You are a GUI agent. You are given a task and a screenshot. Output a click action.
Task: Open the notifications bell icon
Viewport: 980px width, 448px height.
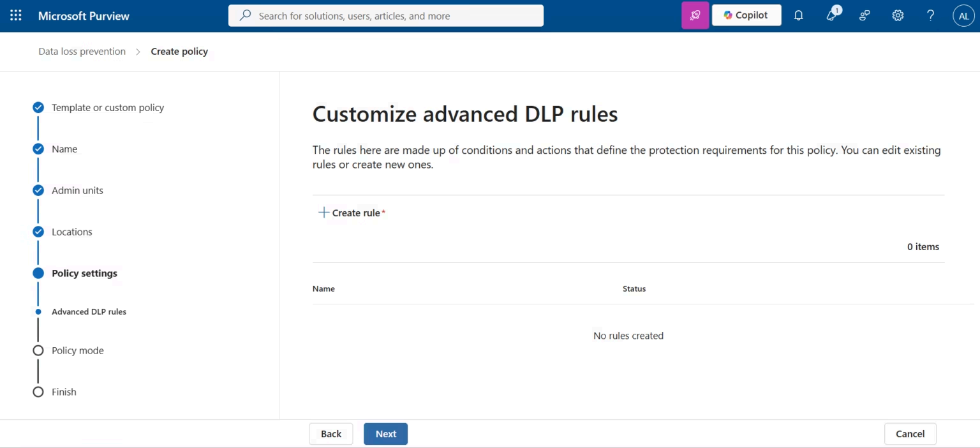798,15
